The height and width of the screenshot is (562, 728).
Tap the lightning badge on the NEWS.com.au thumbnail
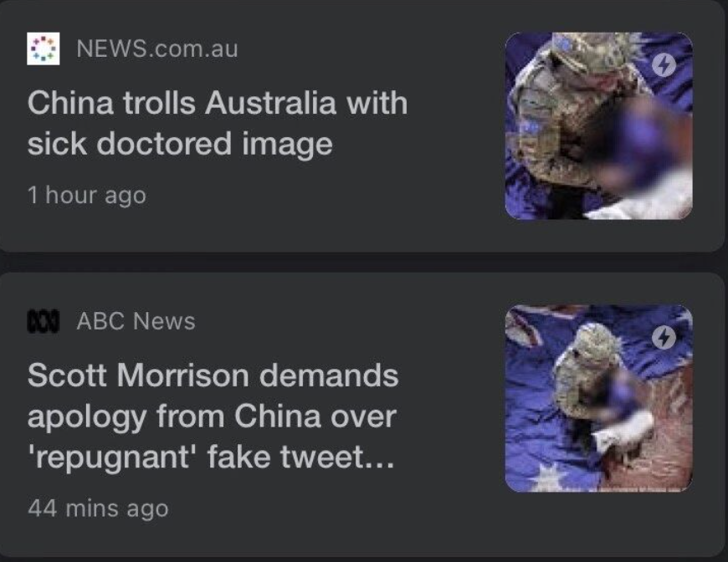click(664, 65)
